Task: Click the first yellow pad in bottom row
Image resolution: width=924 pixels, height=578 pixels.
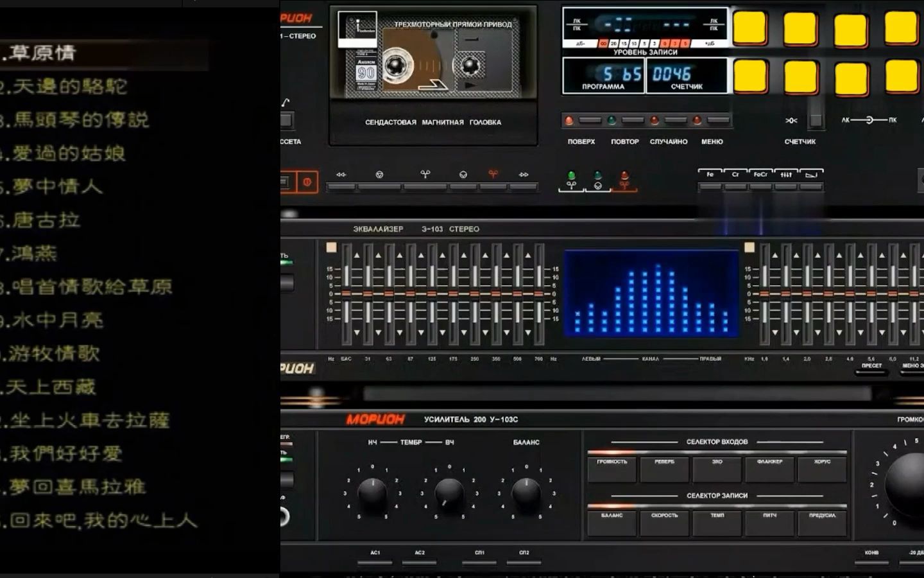Action: [x=749, y=76]
